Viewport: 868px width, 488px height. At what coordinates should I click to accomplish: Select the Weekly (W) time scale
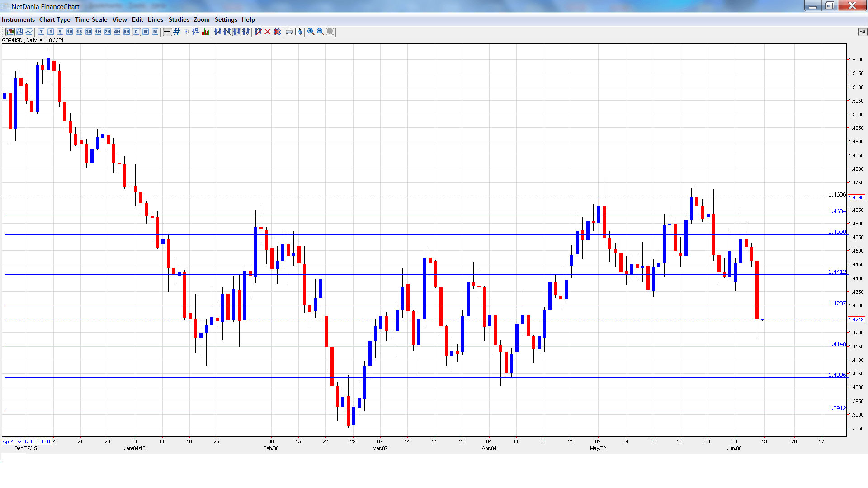[146, 32]
